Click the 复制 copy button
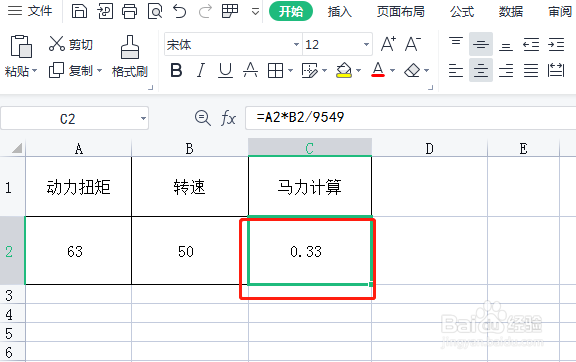This screenshot has width=576, height=362. point(71,70)
